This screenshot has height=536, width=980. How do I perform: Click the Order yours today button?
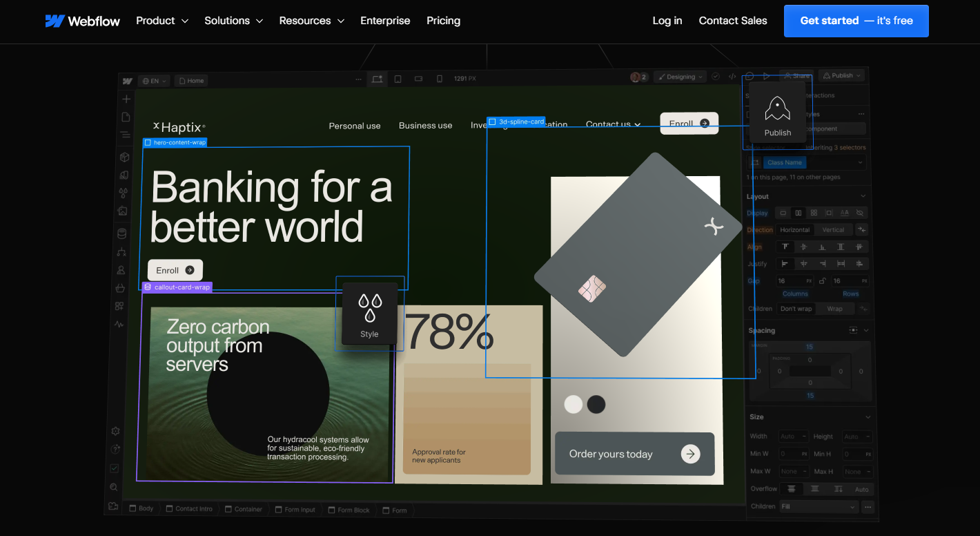click(x=635, y=454)
